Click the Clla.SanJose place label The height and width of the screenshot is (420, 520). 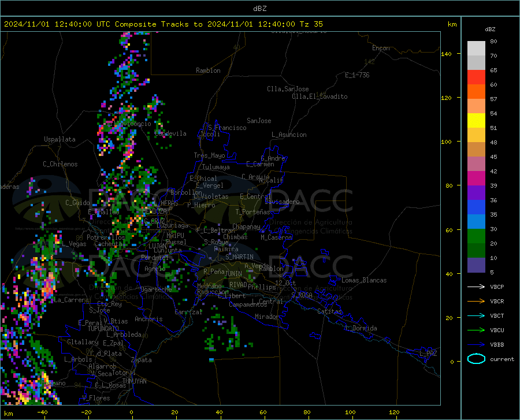tap(288, 89)
